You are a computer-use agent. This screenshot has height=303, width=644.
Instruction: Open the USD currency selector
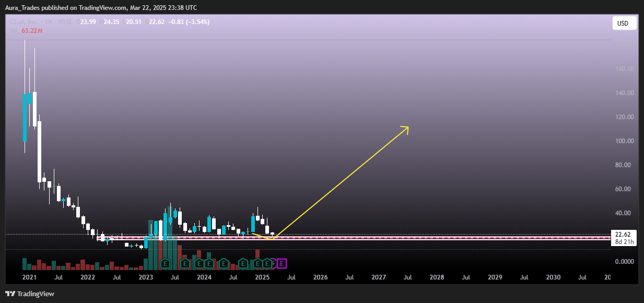(624, 24)
